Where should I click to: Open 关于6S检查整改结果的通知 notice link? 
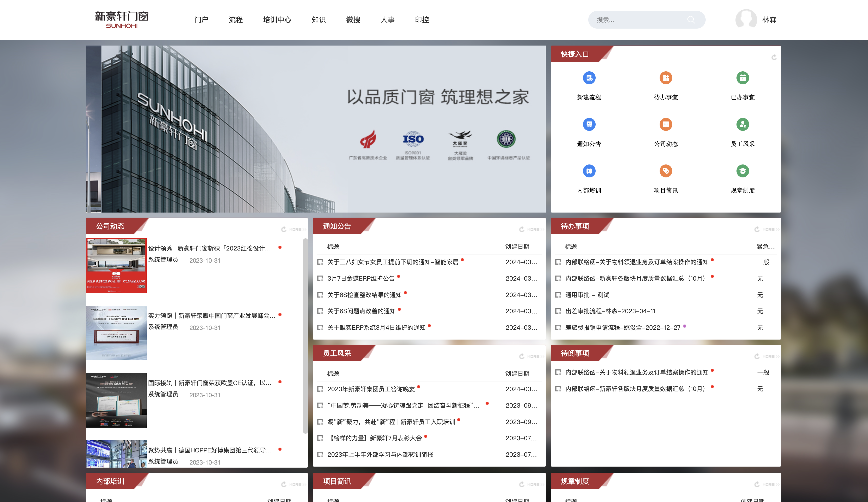tap(364, 295)
